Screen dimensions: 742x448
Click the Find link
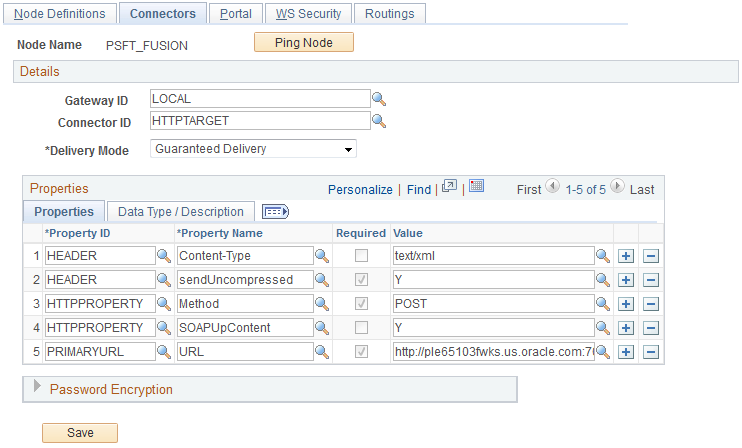click(419, 190)
